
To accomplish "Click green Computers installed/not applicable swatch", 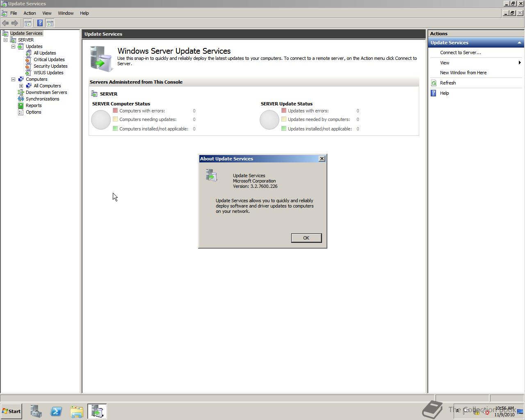I will click(115, 128).
